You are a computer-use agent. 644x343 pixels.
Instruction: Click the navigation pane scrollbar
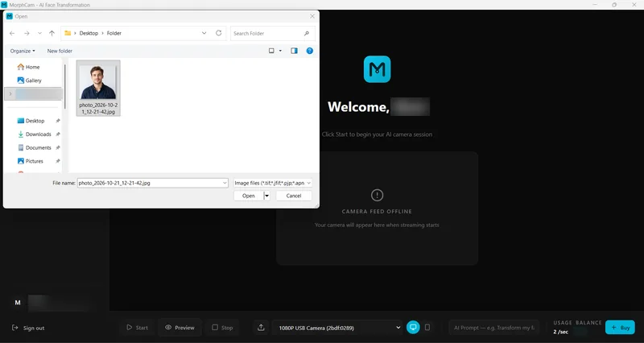[64, 86]
